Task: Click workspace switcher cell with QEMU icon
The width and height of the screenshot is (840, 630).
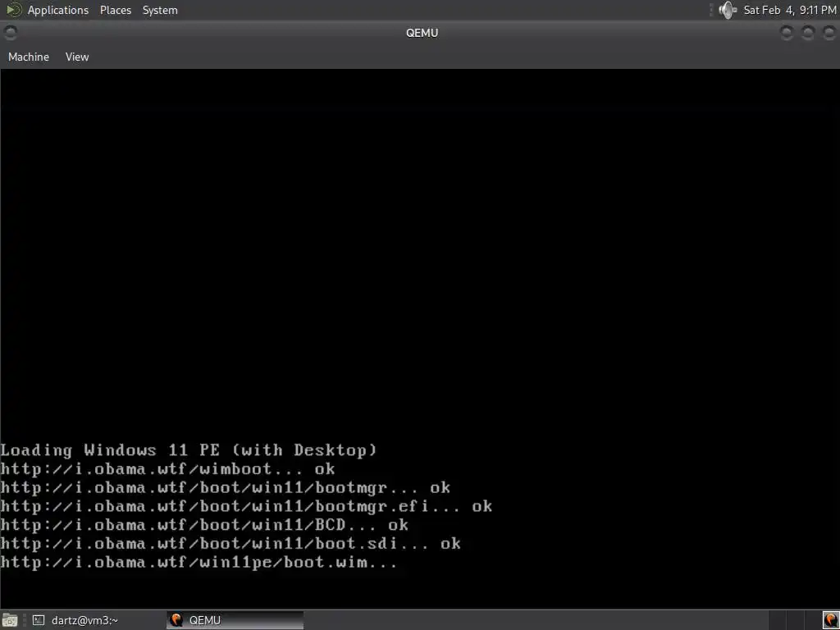Action: pyautogui.click(x=830, y=620)
